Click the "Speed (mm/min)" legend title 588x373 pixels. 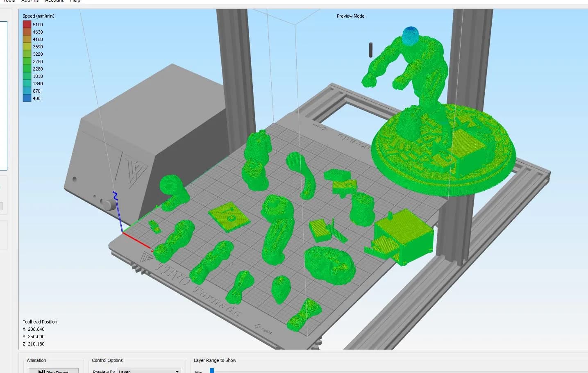(x=39, y=16)
